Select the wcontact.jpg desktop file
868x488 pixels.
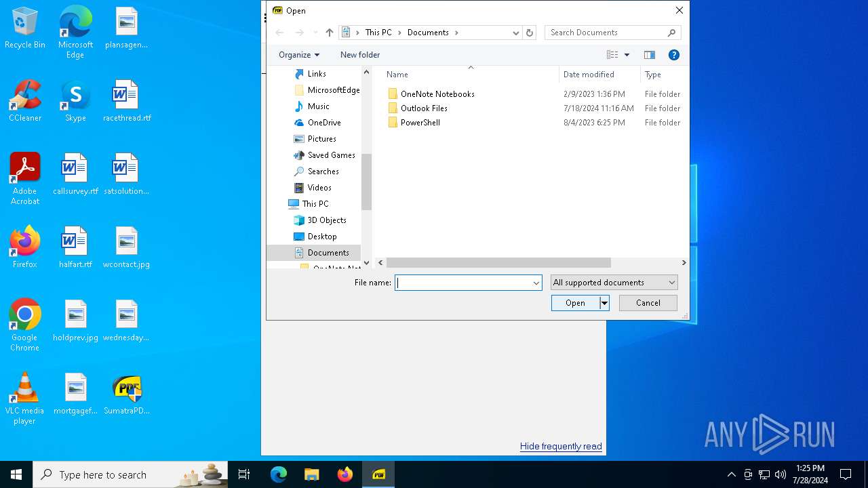point(126,248)
